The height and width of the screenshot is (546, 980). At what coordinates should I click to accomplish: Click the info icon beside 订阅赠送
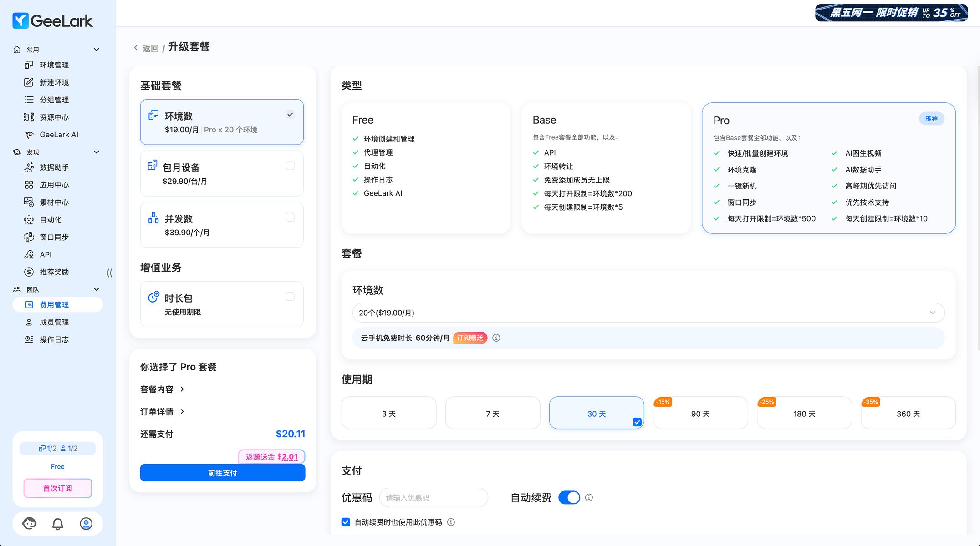pyautogui.click(x=496, y=338)
